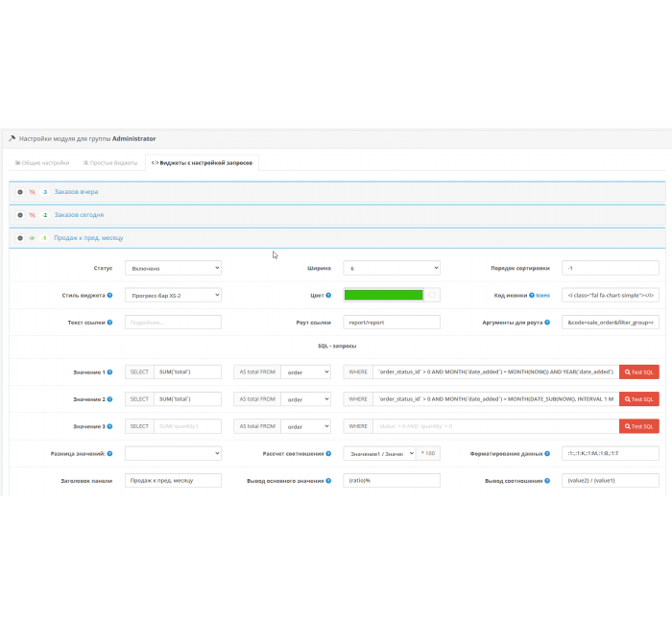Open the Ширина dropdown showing 6
This screenshot has height=624, width=672.
[392, 268]
